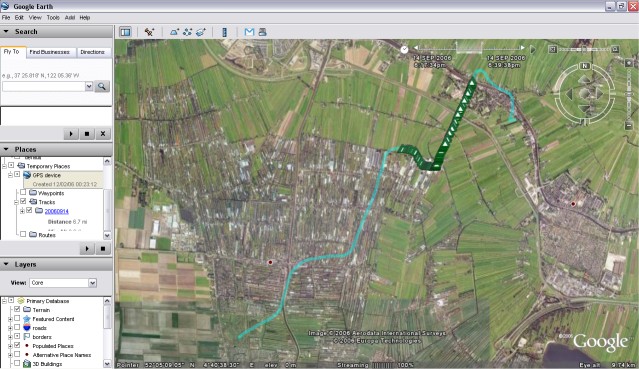Open the Tools menu
This screenshot has width=639, height=369.
point(53,18)
